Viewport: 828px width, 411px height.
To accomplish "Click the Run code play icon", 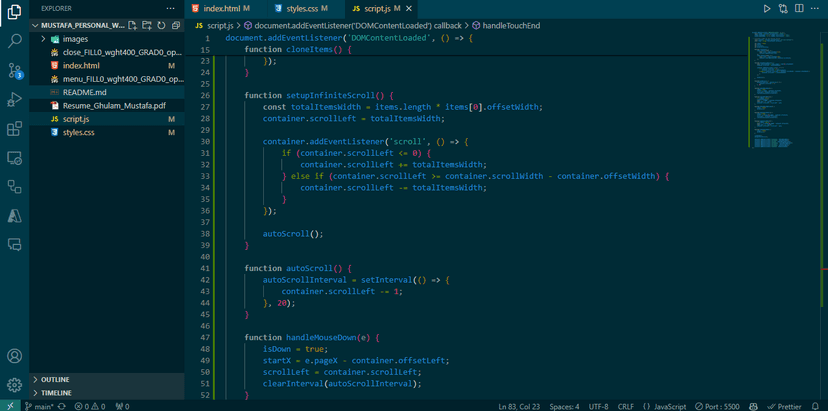I will tap(767, 9).
